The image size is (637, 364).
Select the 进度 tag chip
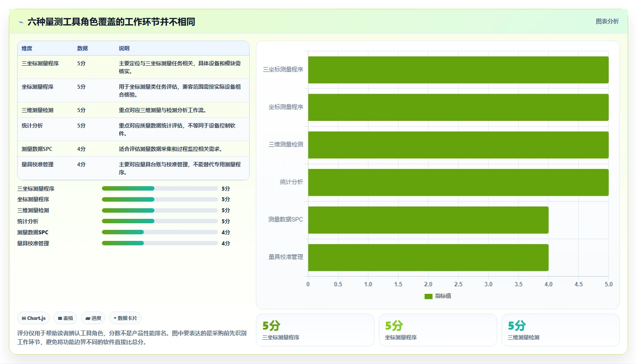coord(93,318)
